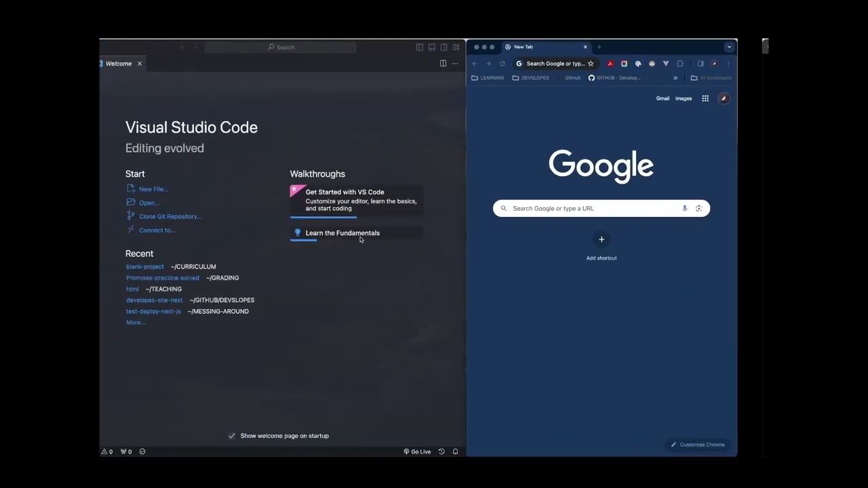
Task: Open Learn the Fundamentals walkthrough
Action: 357,233
